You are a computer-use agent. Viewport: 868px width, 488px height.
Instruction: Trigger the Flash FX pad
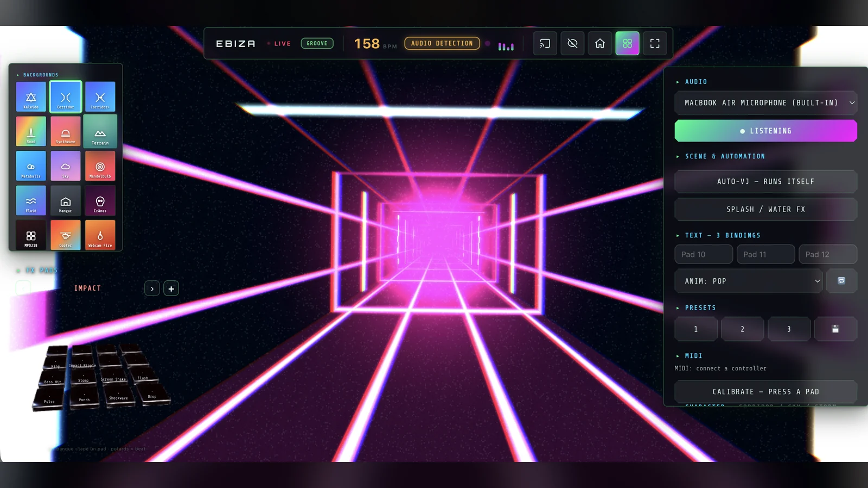pos(143,375)
